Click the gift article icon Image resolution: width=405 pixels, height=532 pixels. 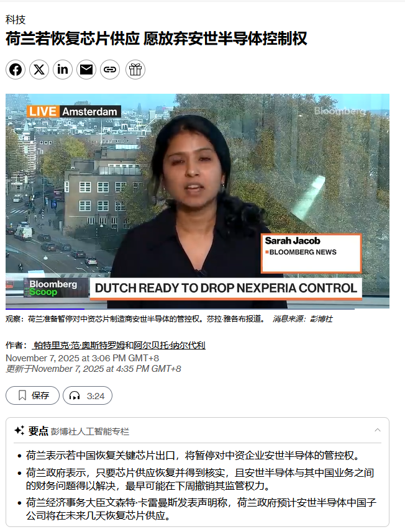135,70
